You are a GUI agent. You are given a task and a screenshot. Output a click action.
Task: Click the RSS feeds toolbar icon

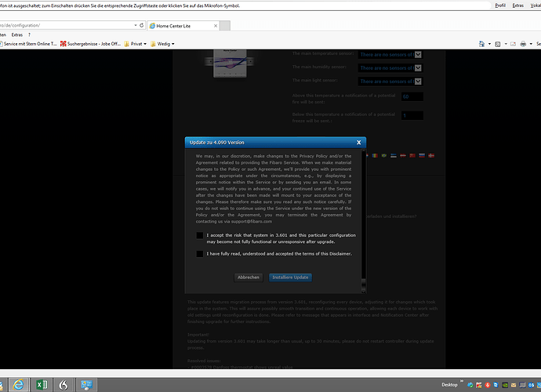498,44
